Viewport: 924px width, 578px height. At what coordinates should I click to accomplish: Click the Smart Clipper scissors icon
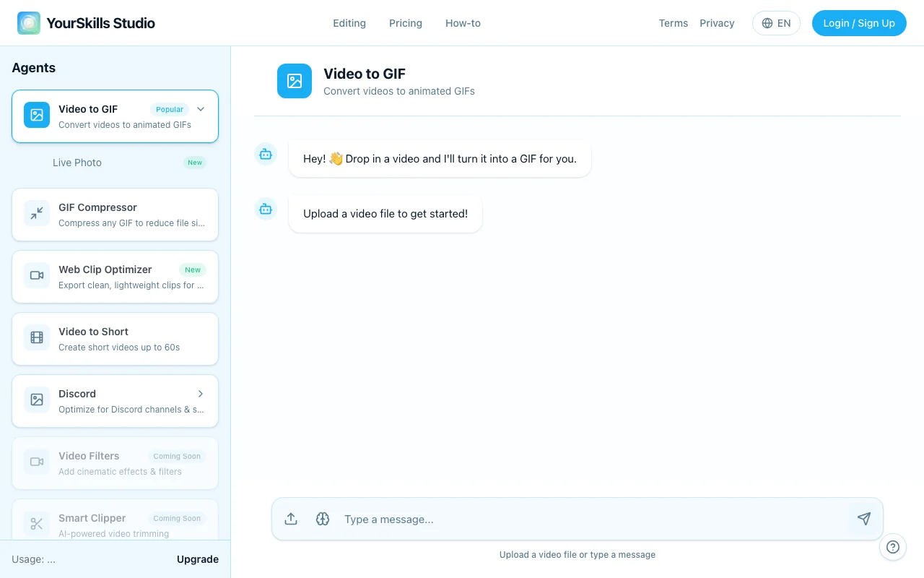[x=37, y=524]
